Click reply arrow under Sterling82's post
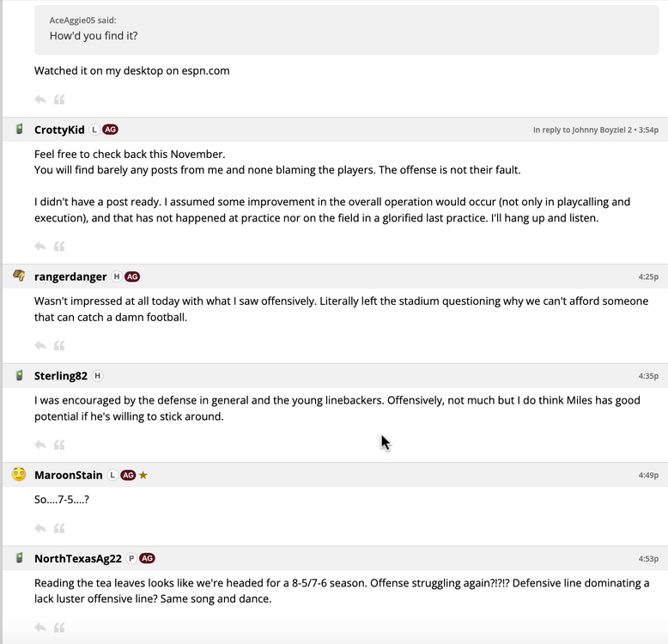The image size is (668, 644). click(40, 445)
